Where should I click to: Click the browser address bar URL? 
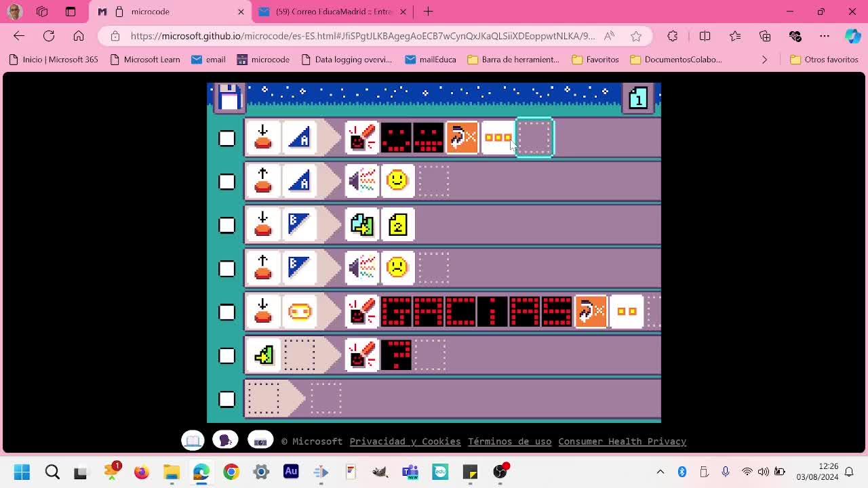coord(363,36)
